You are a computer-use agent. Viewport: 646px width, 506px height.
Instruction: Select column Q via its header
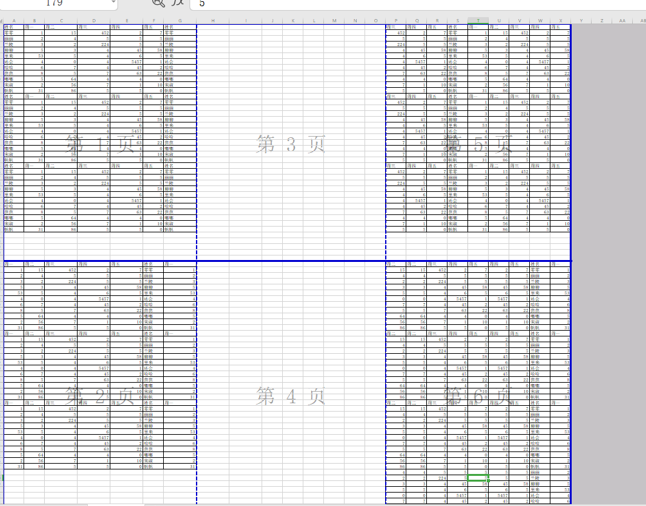click(417, 21)
